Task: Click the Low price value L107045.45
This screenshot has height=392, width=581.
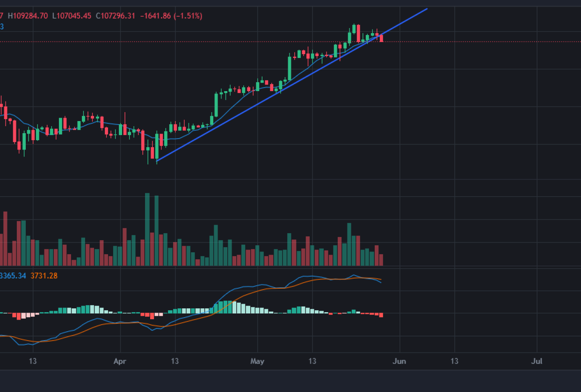Action: point(72,16)
